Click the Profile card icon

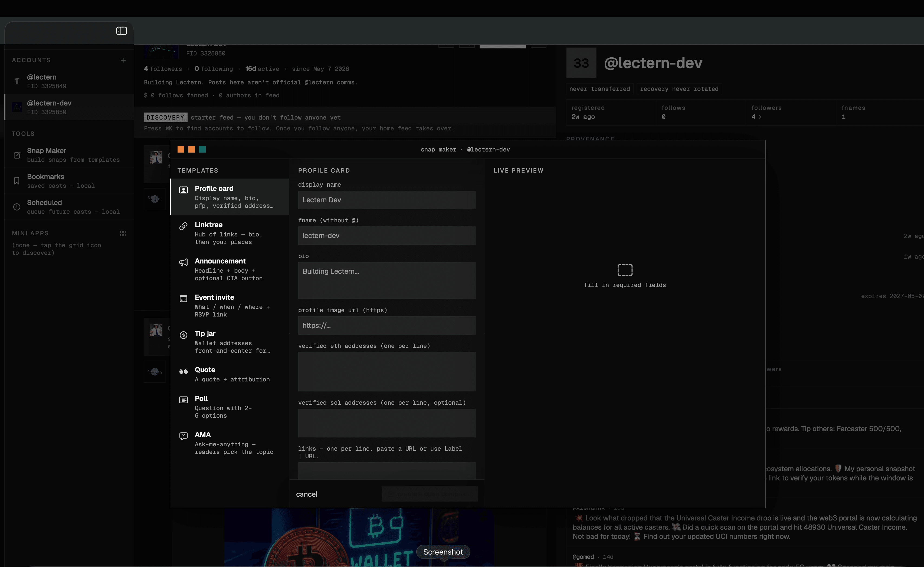184,190
